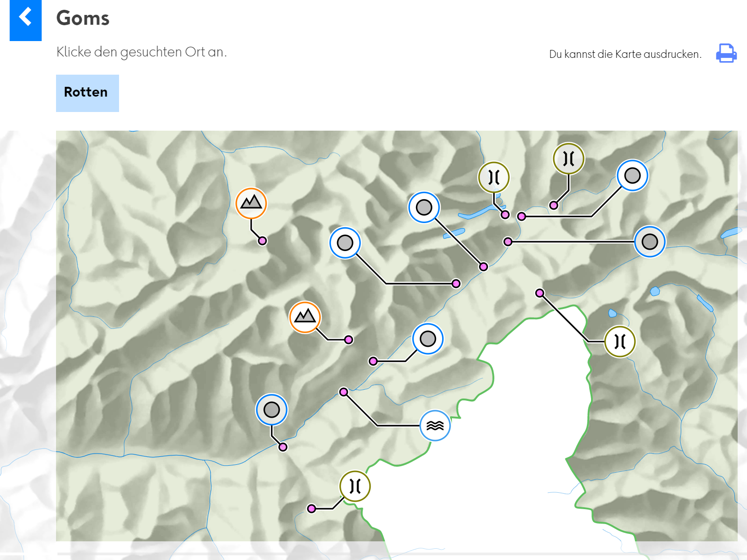747x560 pixels.
Task: Click the pass marker near the small lake
Action: tap(493, 177)
